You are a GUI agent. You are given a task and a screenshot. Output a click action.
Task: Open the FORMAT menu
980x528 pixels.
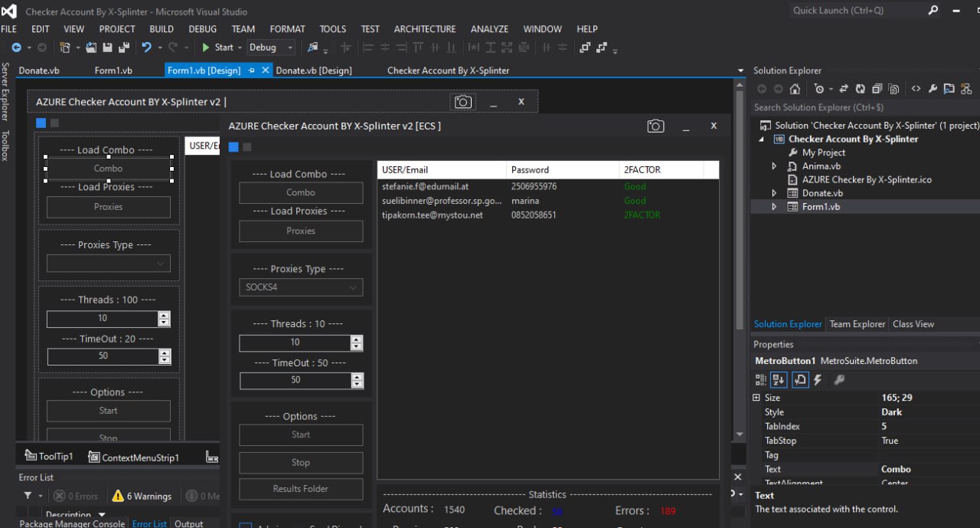[x=288, y=29]
